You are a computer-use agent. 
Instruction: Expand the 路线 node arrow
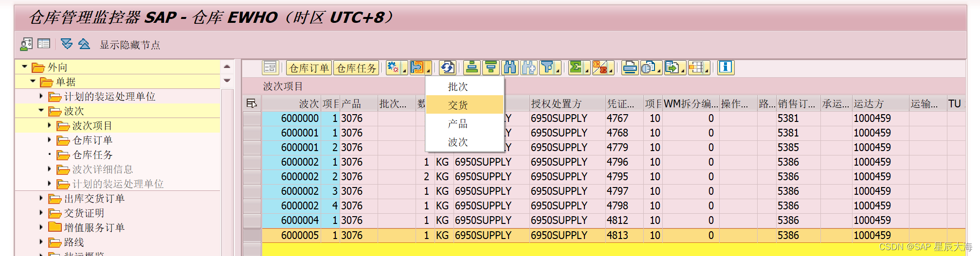pyautogui.click(x=41, y=241)
